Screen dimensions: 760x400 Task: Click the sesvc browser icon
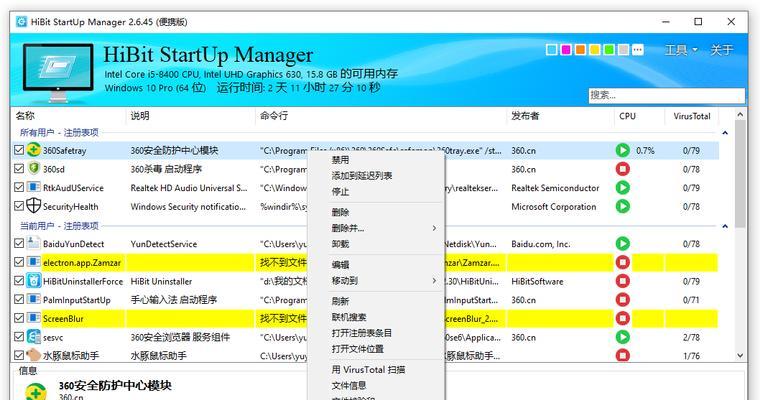[x=33, y=336]
